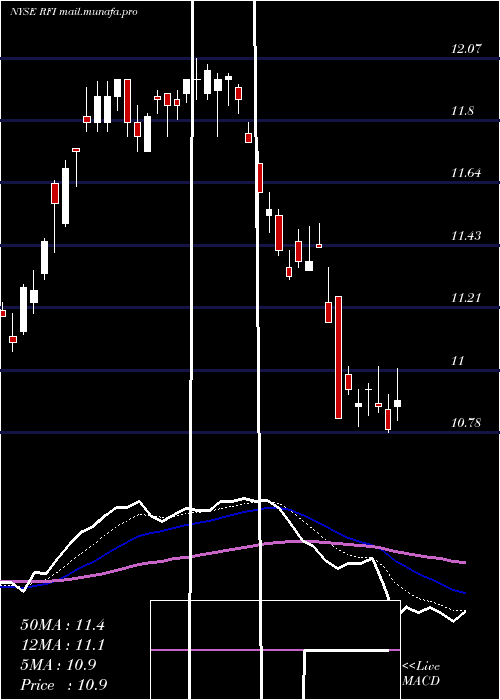Click the 11.21 price axis label

(x=466, y=298)
